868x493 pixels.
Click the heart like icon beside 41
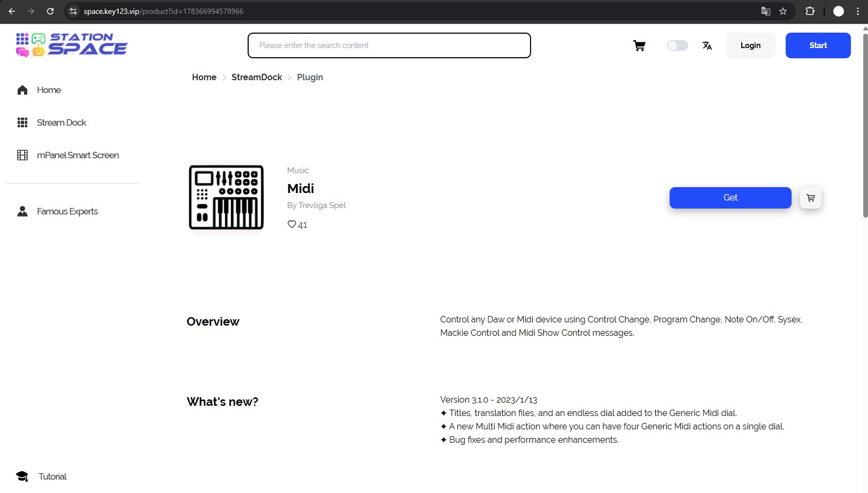(291, 225)
